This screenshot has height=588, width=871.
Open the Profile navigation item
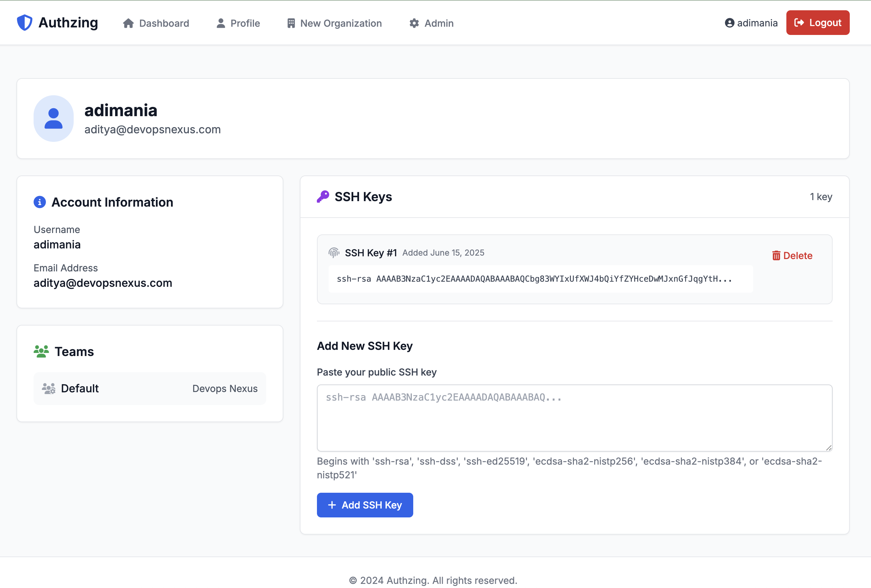click(x=238, y=23)
